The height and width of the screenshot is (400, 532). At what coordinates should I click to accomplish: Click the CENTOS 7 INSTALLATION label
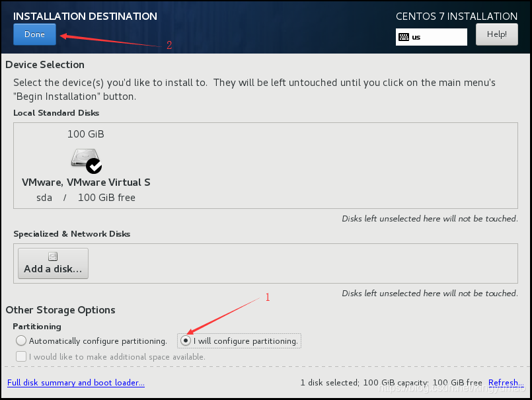457,17
